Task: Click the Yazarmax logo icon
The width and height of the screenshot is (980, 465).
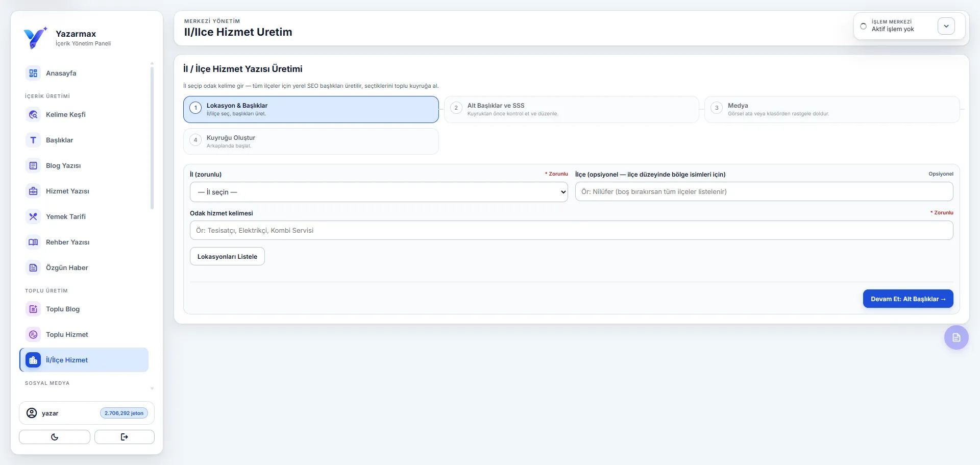Action: (35, 38)
